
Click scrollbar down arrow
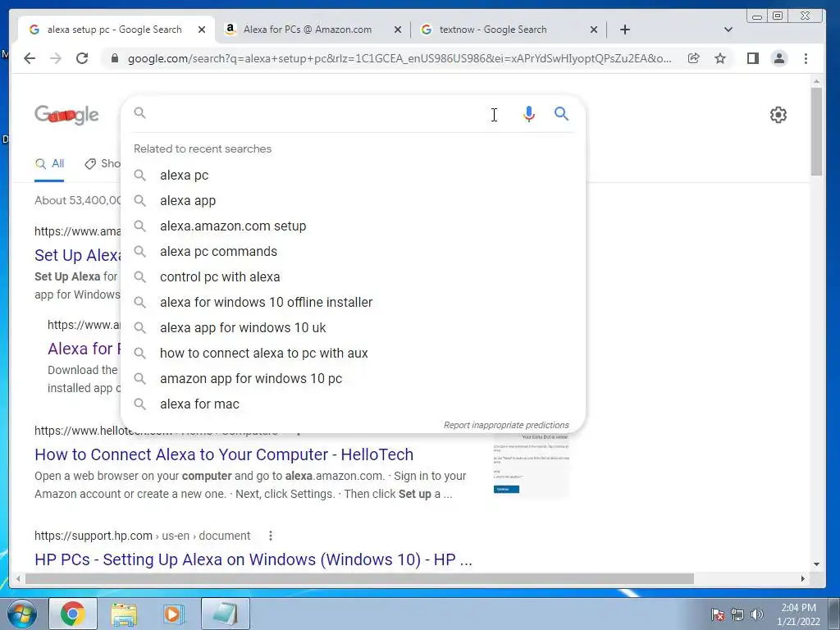(816, 564)
